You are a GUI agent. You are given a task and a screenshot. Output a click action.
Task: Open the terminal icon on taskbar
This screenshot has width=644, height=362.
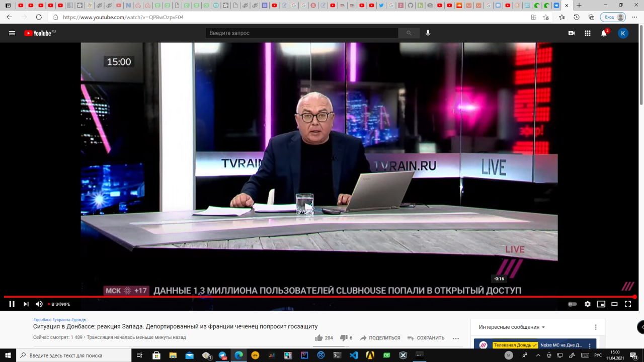tap(338, 355)
